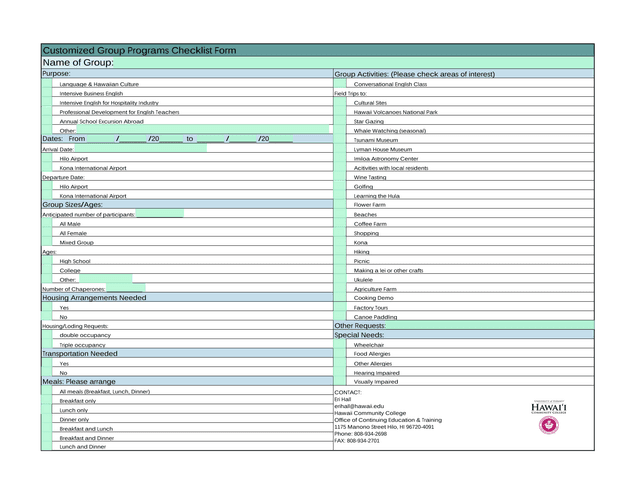
Task: Tick the High School age checkbox
Action: coord(47,260)
